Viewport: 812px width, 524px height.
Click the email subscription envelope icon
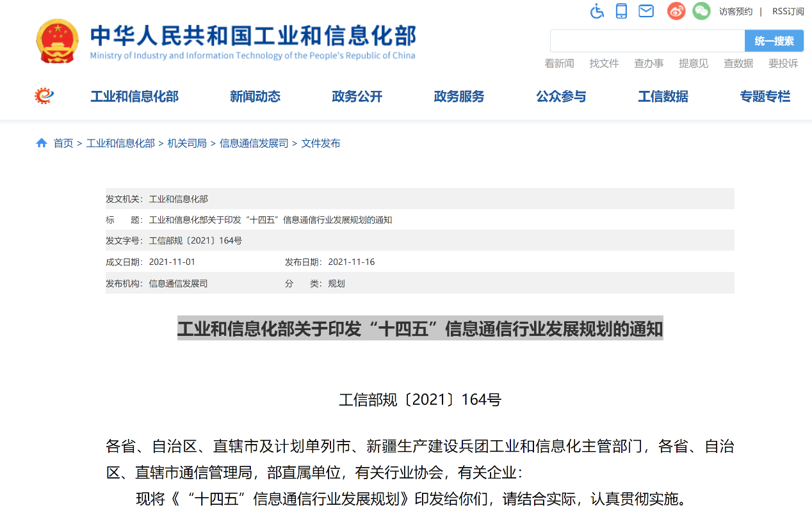click(x=646, y=11)
